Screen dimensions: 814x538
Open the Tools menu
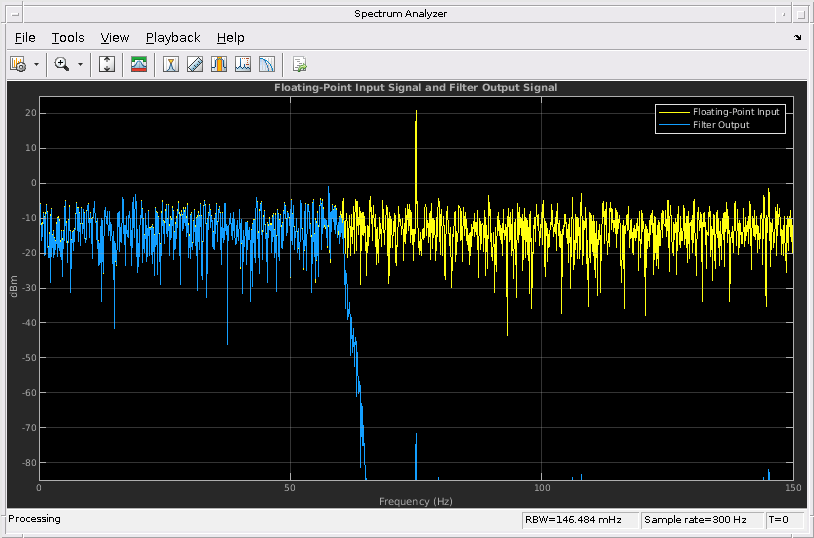click(68, 38)
